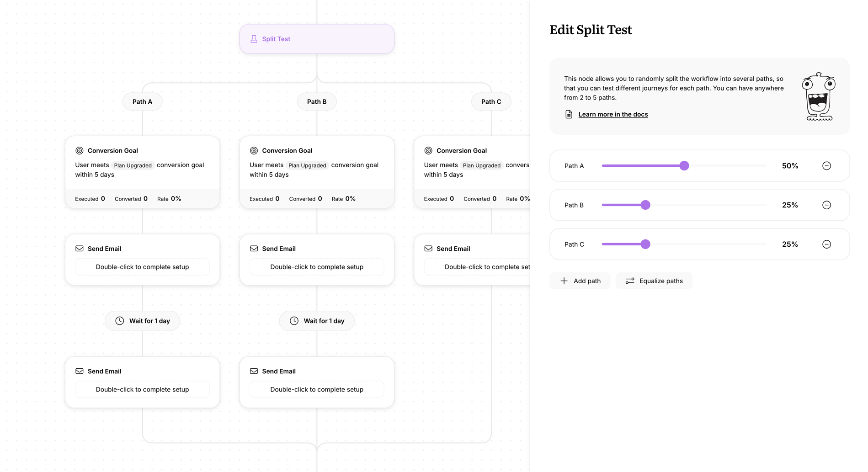Screen dimensions: 868x472
Task: Click the Add path button
Action: 580,281
